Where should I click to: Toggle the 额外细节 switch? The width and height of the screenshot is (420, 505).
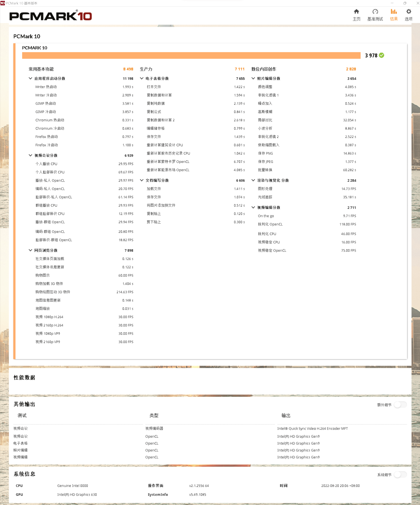pyautogui.click(x=400, y=405)
